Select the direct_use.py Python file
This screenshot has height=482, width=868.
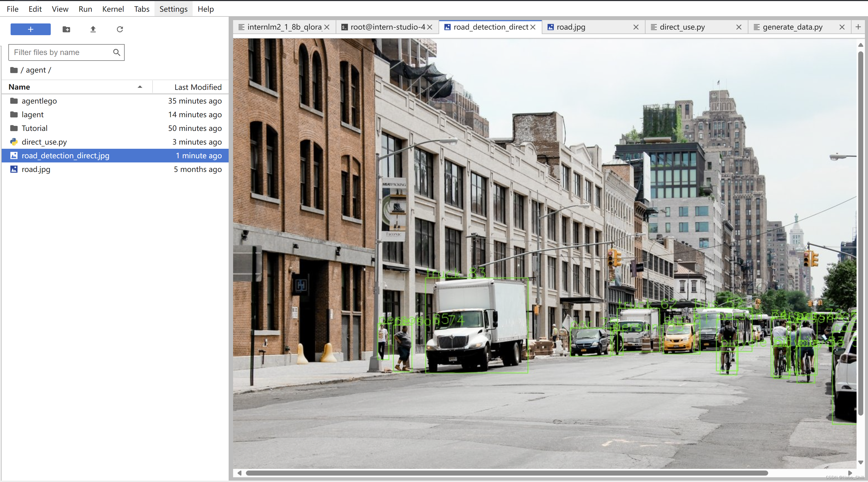(44, 142)
